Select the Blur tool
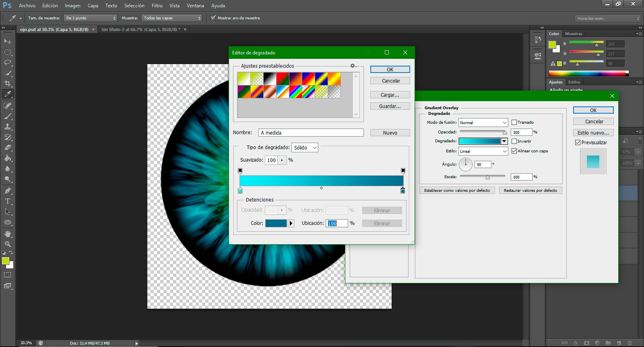Viewport: 644px width, 347px height. [x=8, y=168]
